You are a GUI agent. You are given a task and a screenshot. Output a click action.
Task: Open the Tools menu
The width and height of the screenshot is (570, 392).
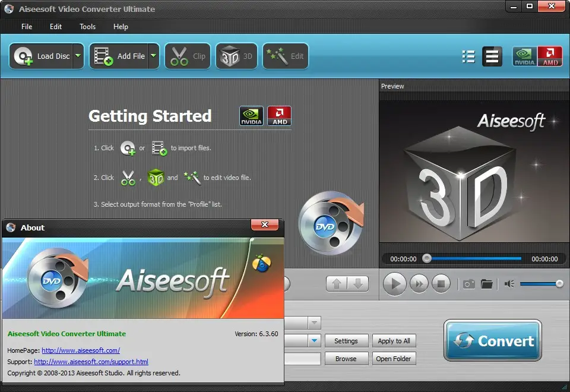(x=88, y=27)
